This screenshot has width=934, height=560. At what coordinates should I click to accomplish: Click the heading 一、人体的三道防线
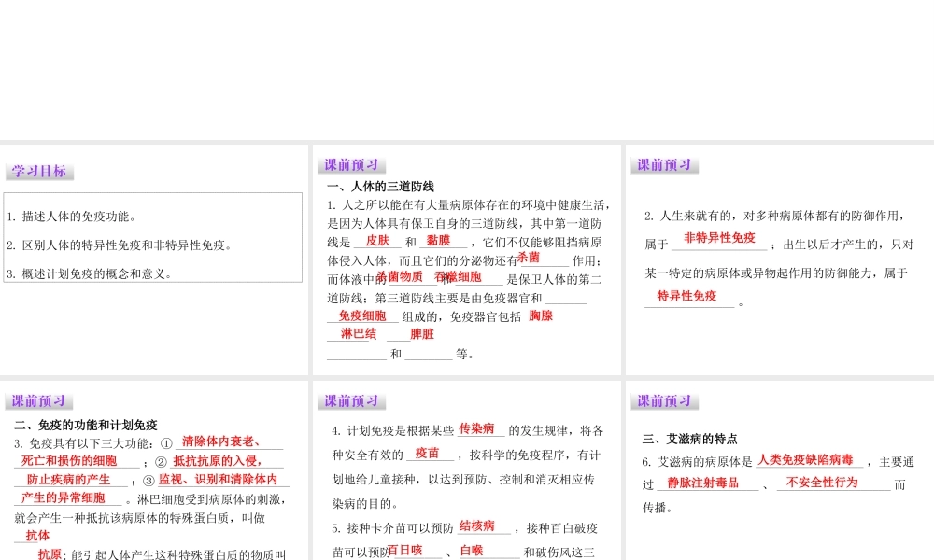(x=381, y=187)
